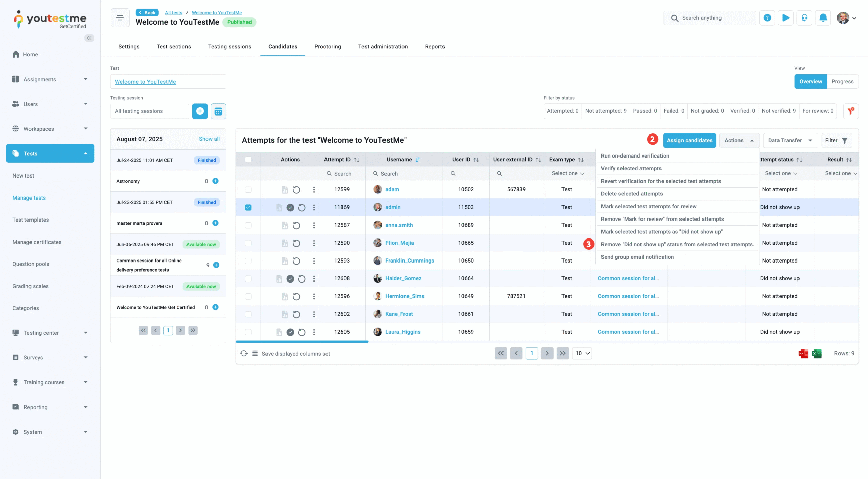Viewport: 868px width, 479px height.
Task: Check the Kane_Frost row checkbox
Action: click(x=248, y=314)
